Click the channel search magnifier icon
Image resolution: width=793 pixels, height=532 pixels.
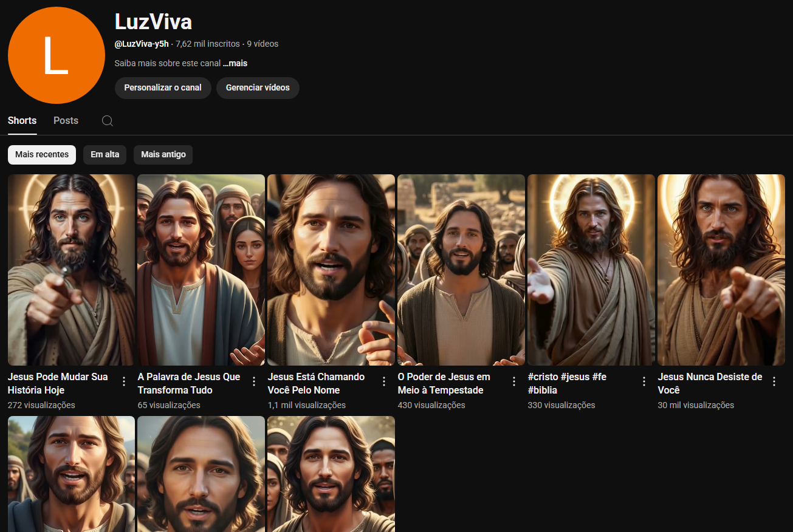pos(108,121)
